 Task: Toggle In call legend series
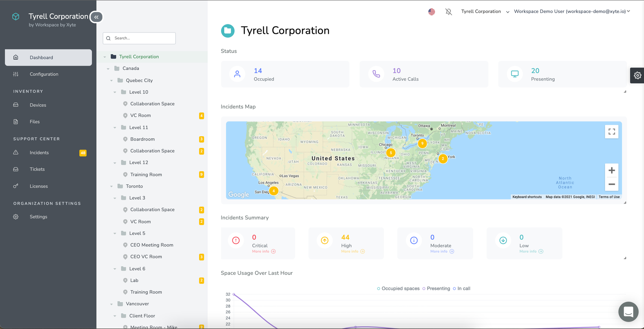tap(461, 289)
